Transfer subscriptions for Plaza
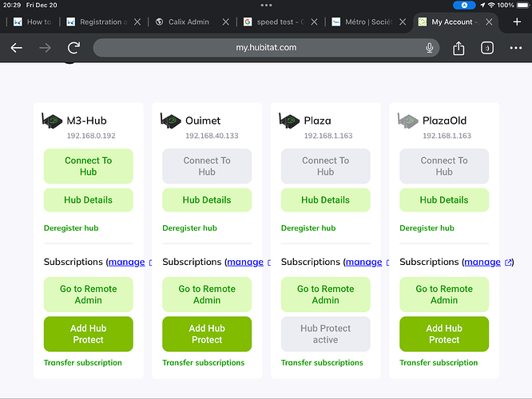 click(322, 363)
